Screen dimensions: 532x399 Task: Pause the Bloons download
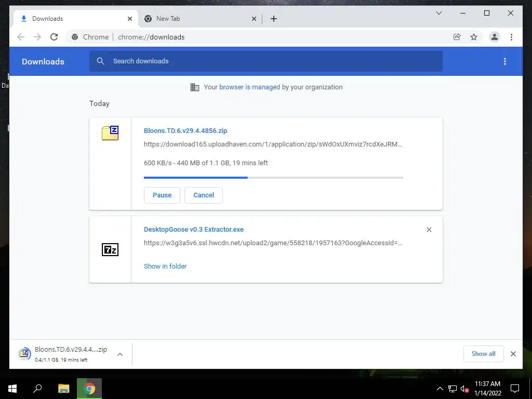(x=162, y=195)
